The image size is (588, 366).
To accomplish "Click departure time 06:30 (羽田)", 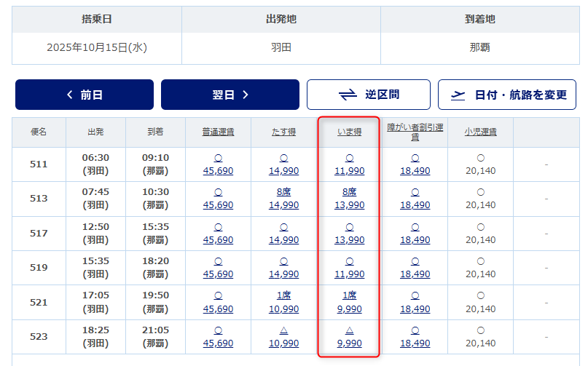I will coord(95,164).
